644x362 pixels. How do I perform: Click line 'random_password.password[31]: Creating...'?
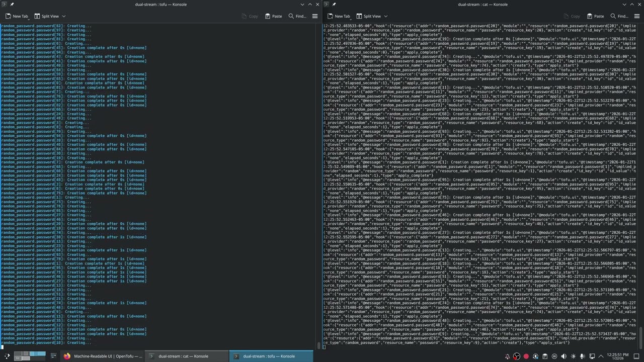tap(46, 338)
